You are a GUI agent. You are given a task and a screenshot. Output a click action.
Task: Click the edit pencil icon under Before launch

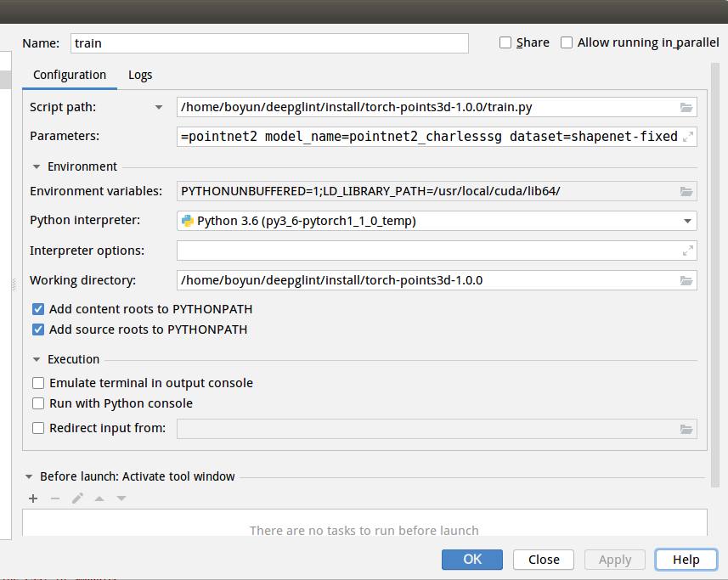[76, 498]
